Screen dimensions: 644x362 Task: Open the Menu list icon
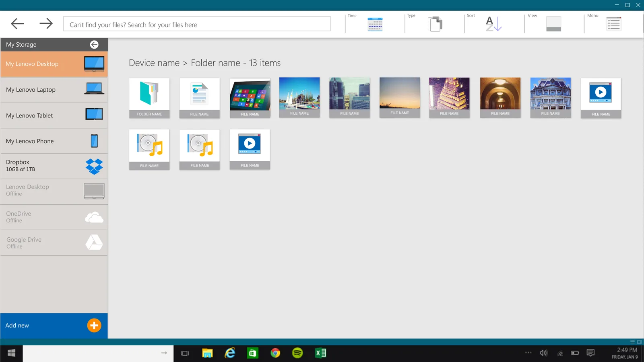(614, 24)
